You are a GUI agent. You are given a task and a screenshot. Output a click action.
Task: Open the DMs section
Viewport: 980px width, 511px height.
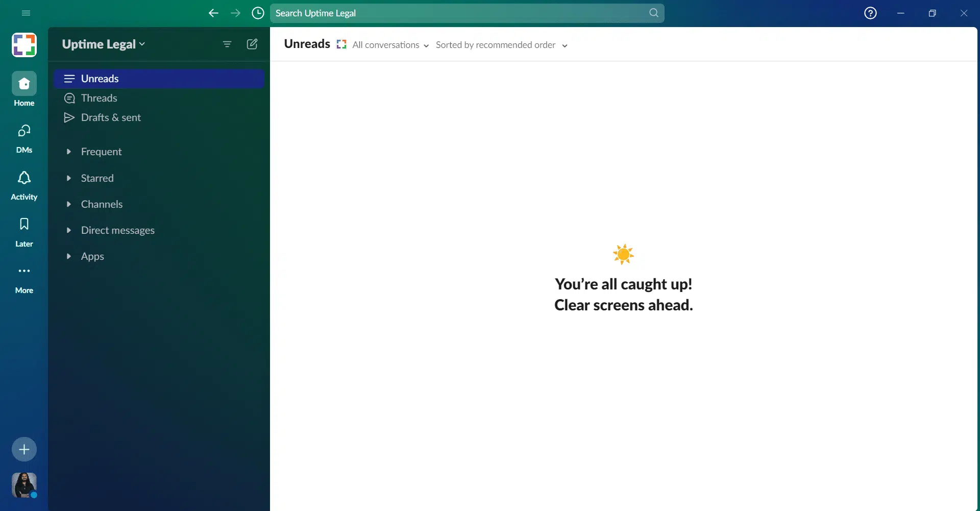coord(23,137)
